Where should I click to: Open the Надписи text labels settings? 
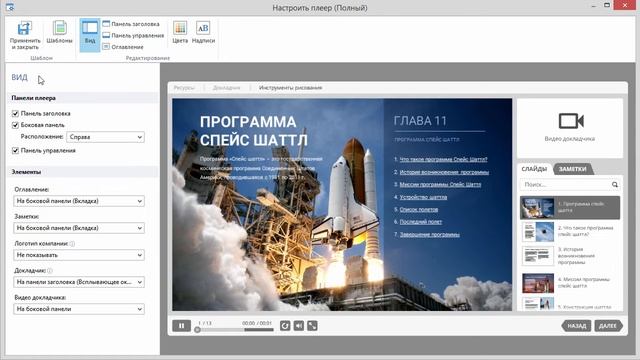(x=203, y=32)
